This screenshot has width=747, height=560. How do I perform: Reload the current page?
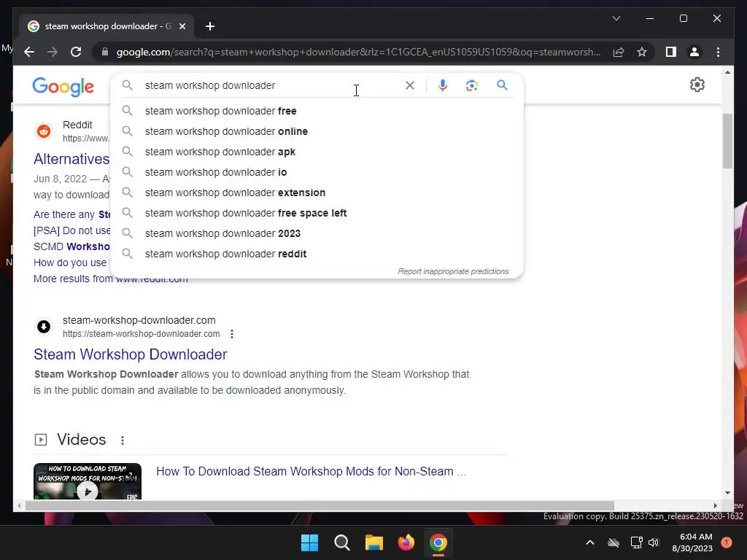[x=76, y=52]
